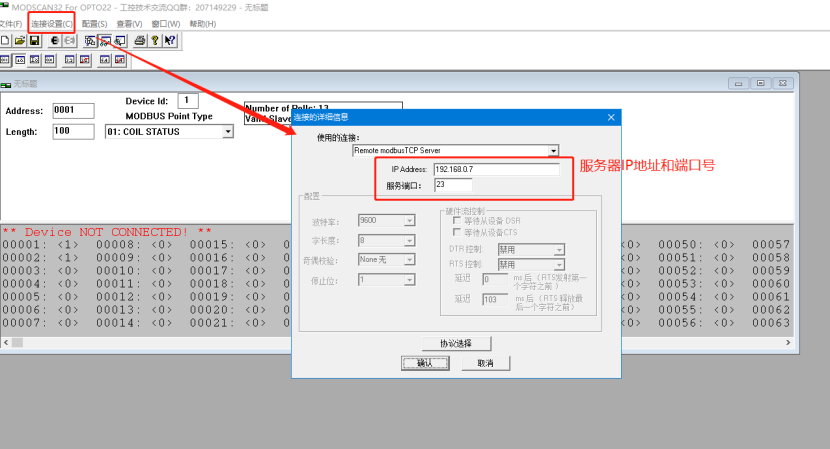830x449 pixels.
Task: Click the Open file folder icon
Action: click(x=19, y=41)
